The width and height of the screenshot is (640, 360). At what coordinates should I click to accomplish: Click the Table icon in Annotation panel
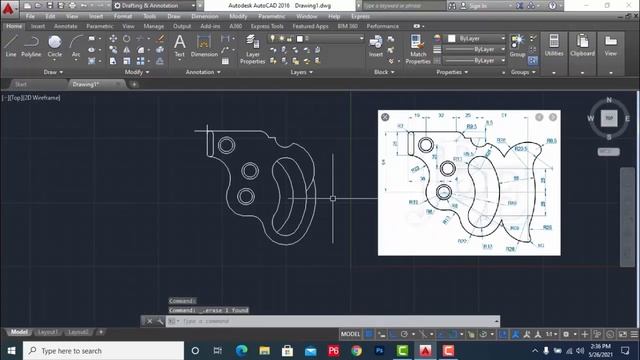point(225,61)
